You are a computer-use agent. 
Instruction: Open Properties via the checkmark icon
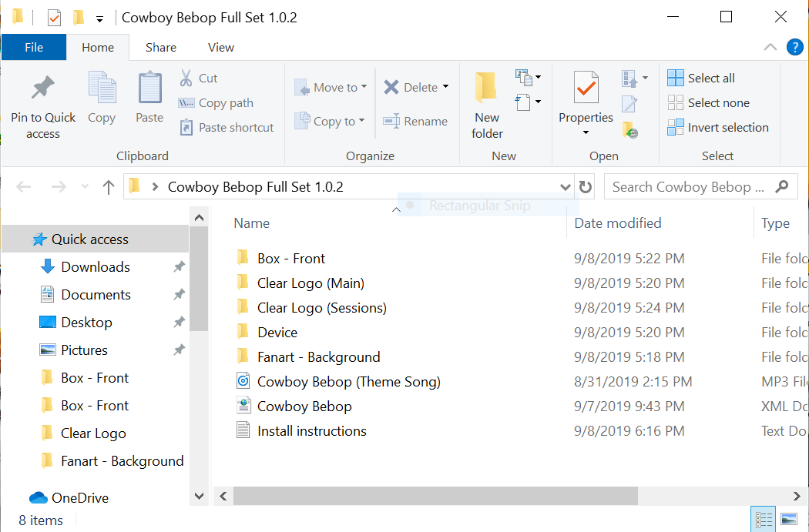click(x=586, y=89)
